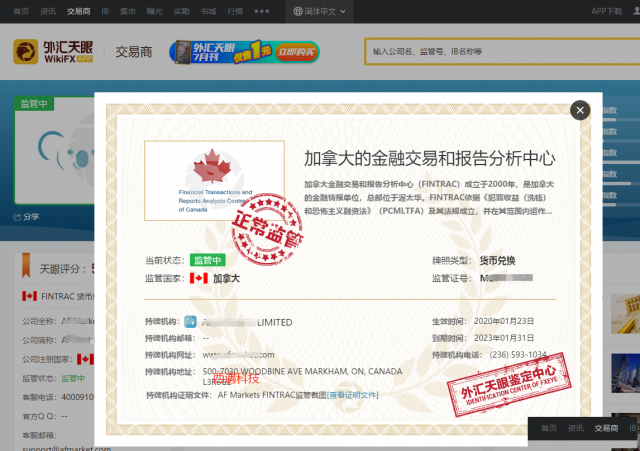Screen dimensions: 640x451
Task: Click the APP下载 link
Action: [x=606, y=11]
